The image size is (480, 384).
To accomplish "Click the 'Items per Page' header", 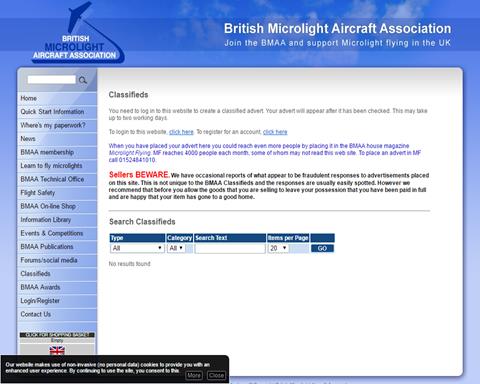I will pyautogui.click(x=288, y=238).
